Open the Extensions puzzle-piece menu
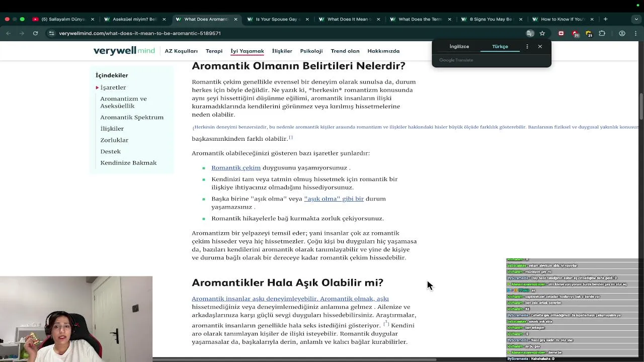Viewport: 644px width, 362px height. click(x=602, y=33)
